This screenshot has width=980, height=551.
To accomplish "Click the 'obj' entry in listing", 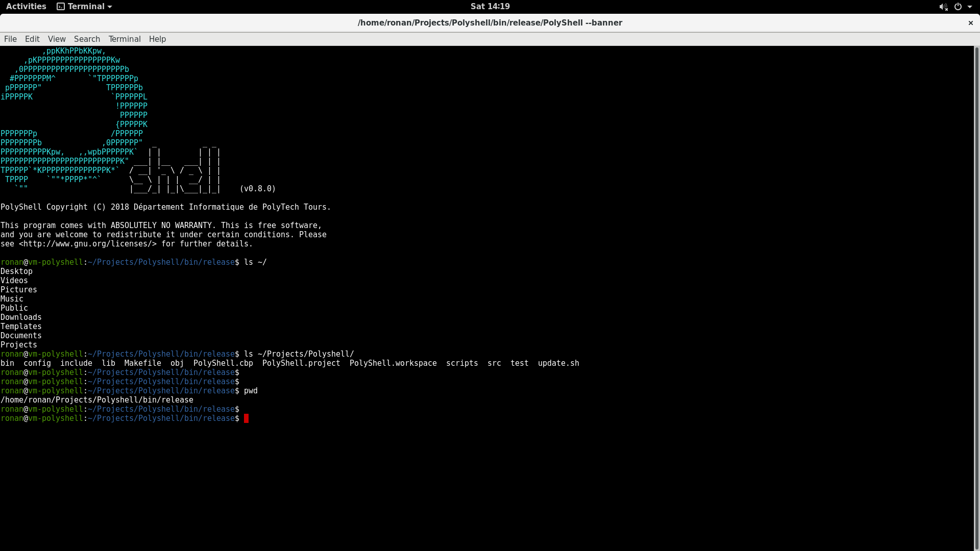I will 177,363.
